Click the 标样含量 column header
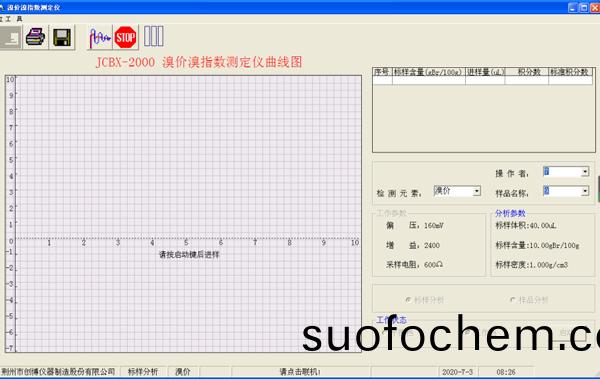Viewport: 600px width, 380px height. coord(429,72)
